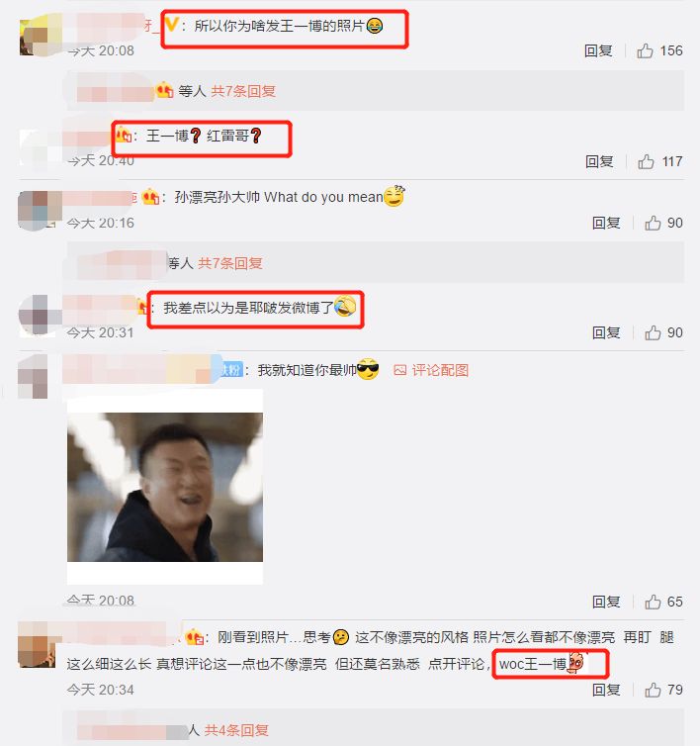
Task: Click the yellow V verified badge
Action: click(x=171, y=24)
